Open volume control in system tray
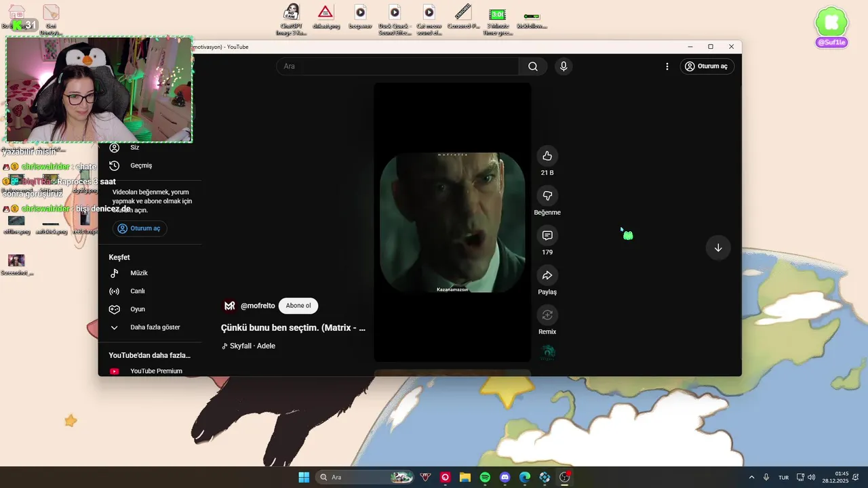Image resolution: width=868 pixels, height=488 pixels. [x=812, y=477]
